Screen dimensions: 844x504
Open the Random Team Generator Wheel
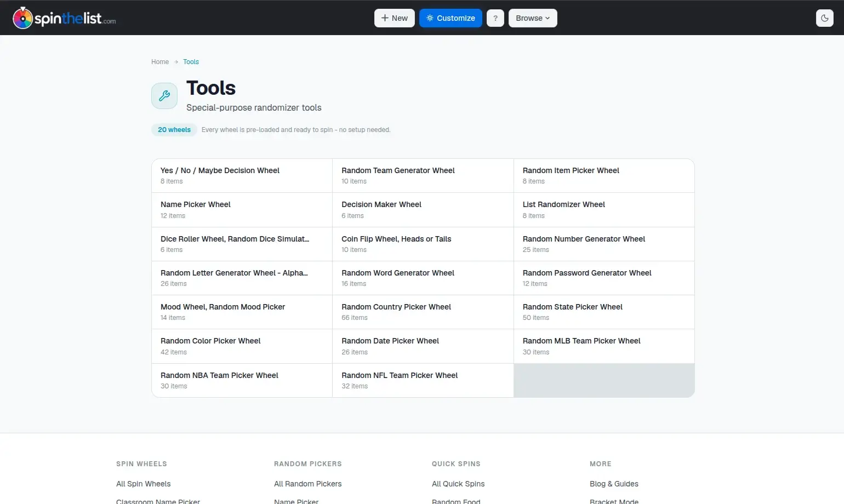[x=423, y=176]
